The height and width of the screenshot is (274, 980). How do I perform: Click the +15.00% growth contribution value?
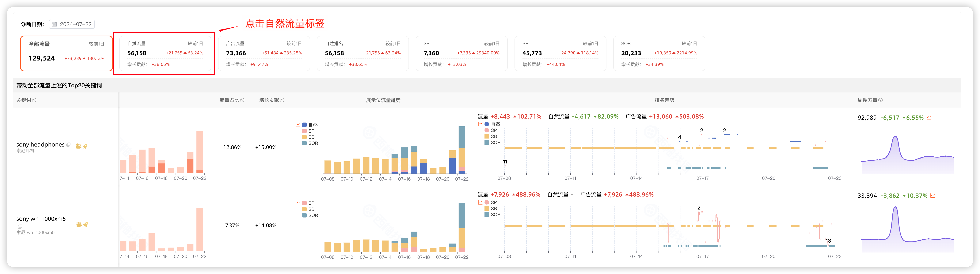click(x=266, y=147)
